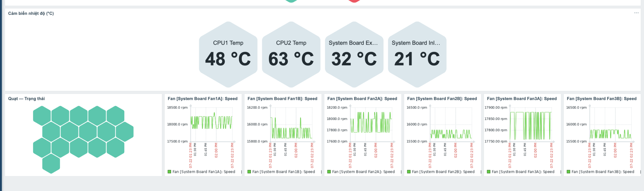Click the System Board Ex... 32 °C hexagon

pos(354,54)
